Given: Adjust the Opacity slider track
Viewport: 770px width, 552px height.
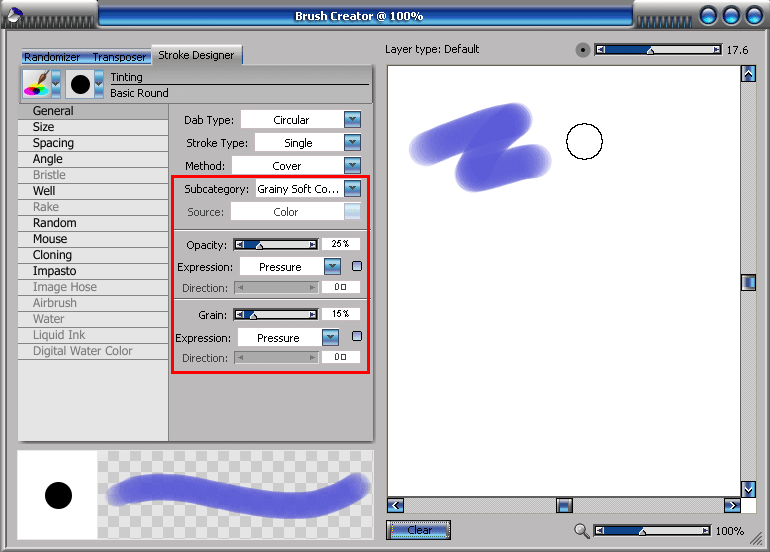Looking at the screenshot, I should coord(276,245).
